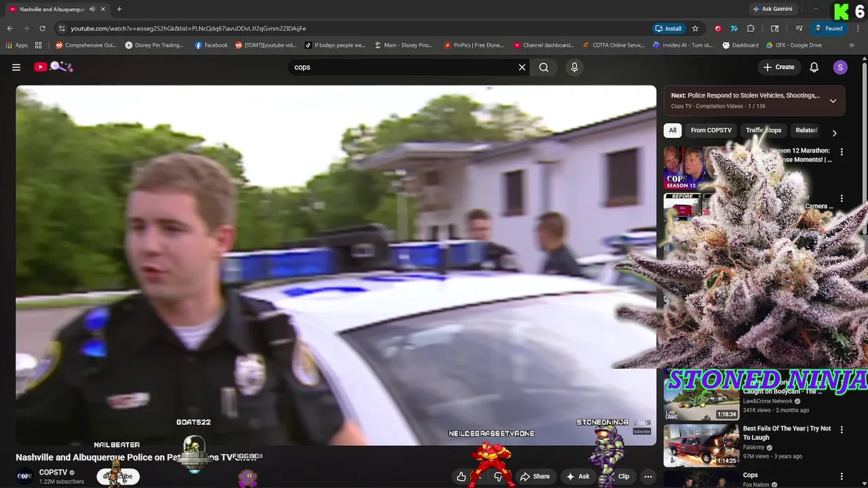Open options for the Camera video

pos(842,199)
